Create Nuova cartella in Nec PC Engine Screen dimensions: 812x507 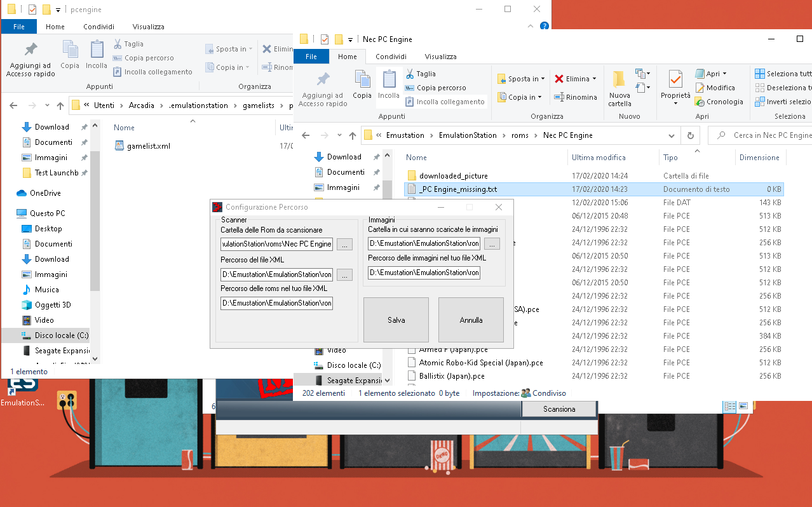coord(619,88)
